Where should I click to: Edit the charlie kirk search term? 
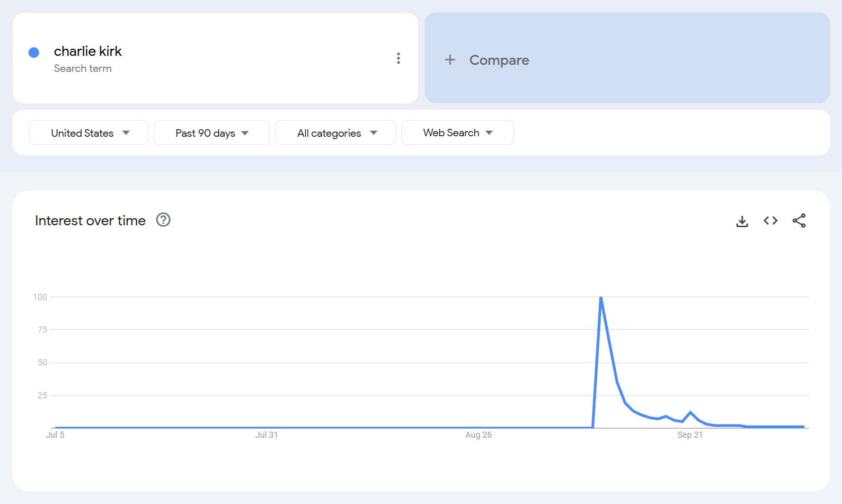point(88,51)
